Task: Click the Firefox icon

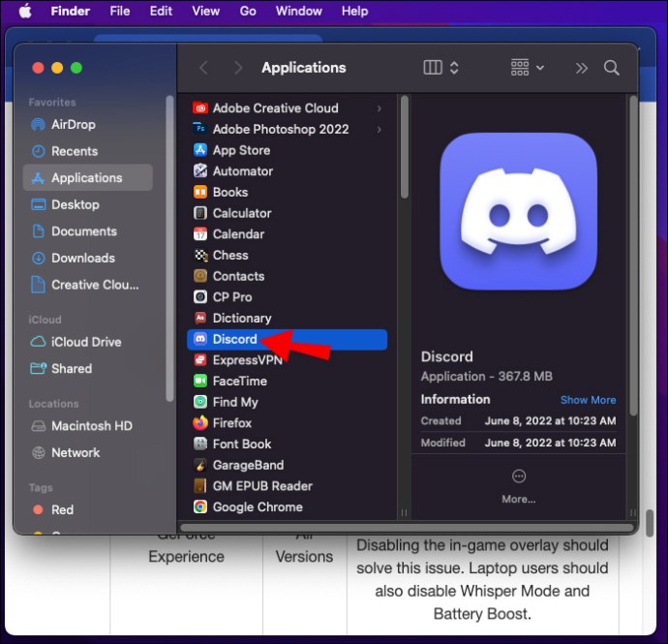Action: (200, 423)
